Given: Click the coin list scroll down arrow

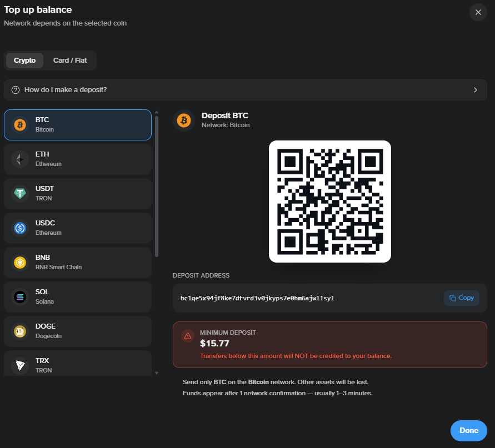Looking at the screenshot, I should (x=157, y=373).
